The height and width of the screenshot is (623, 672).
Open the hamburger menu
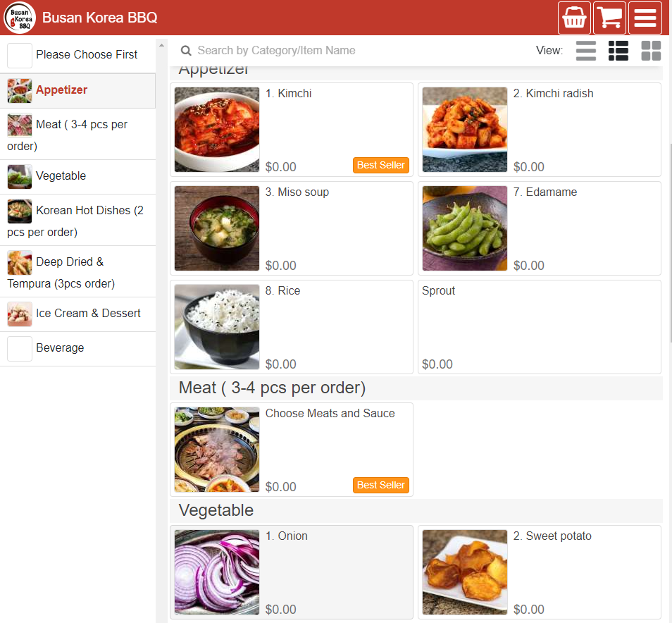tap(645, 18)
